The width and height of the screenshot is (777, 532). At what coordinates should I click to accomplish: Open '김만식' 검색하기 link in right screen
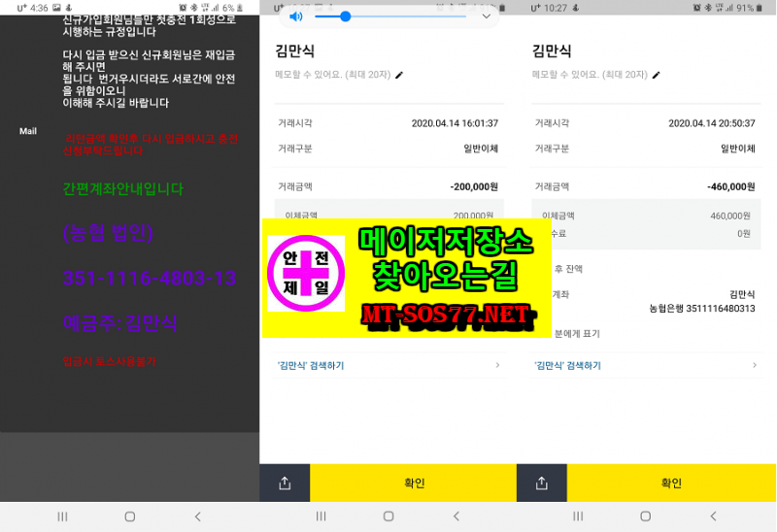click(x=567, y=366)
